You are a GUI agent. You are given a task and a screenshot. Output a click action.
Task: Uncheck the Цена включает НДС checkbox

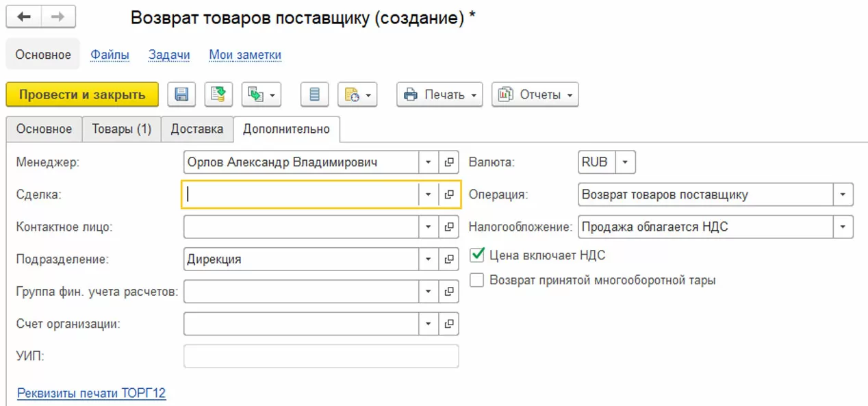pyautogui.click(x=477, y=255)
